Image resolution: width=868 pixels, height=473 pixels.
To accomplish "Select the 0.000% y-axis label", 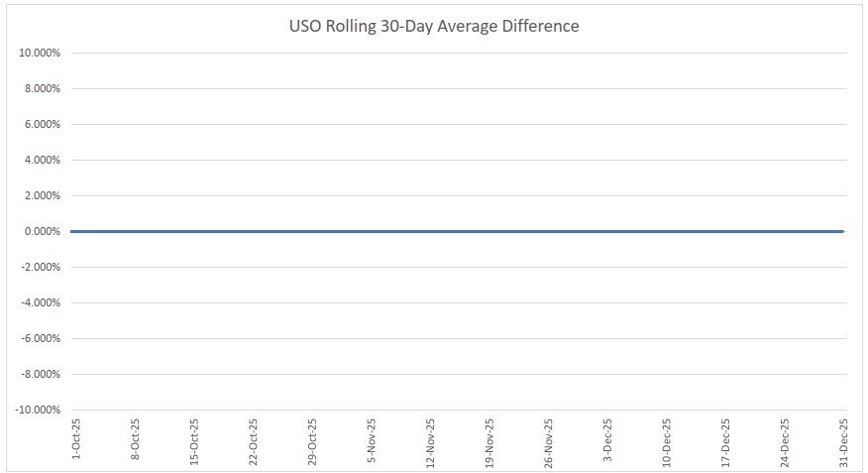I will (42, 231).
